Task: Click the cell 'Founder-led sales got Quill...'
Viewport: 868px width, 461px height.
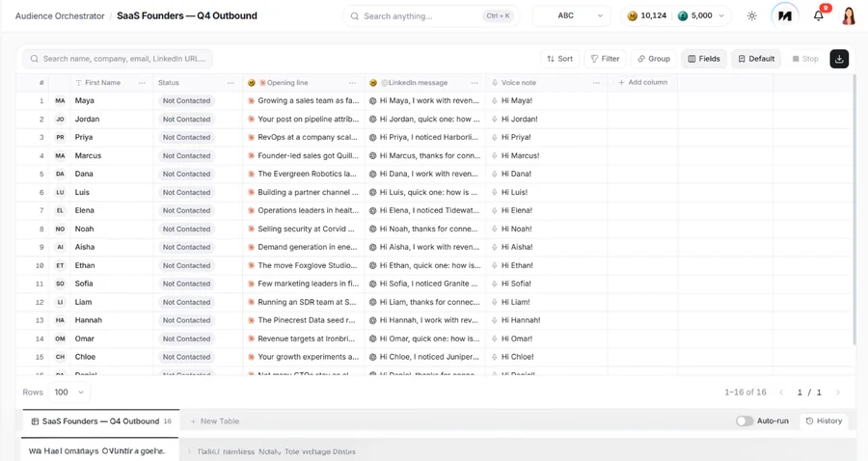Action: pyautogui.click(x=304, y=155)
